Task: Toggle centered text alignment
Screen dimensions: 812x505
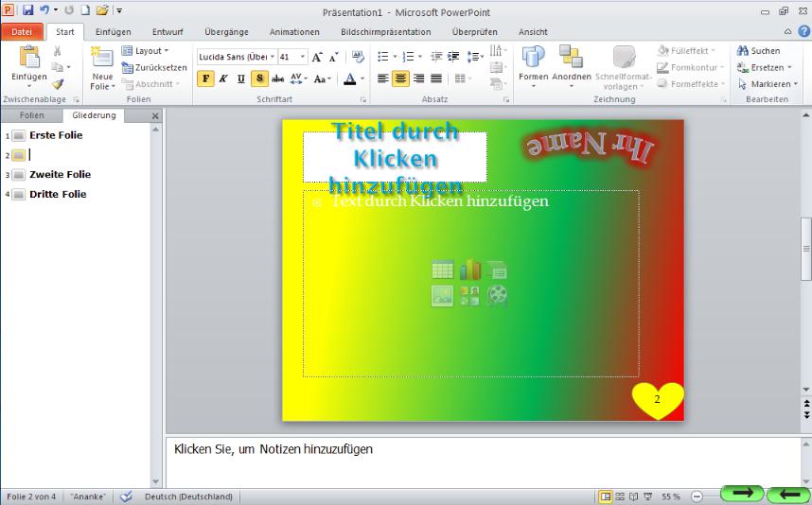Action: click(400, 79)
